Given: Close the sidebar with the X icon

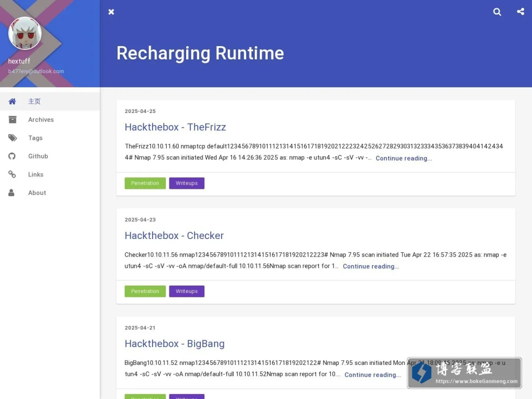Looking at the screenshot, I should coord(111,12).
